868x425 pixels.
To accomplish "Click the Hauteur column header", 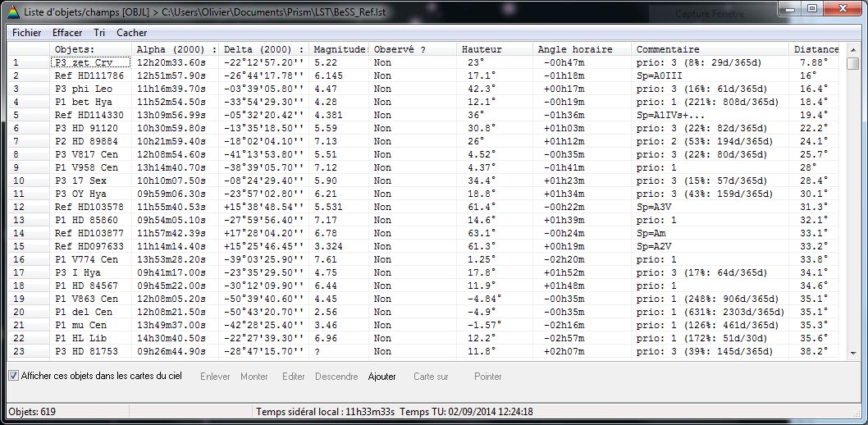I will point(482,49).
